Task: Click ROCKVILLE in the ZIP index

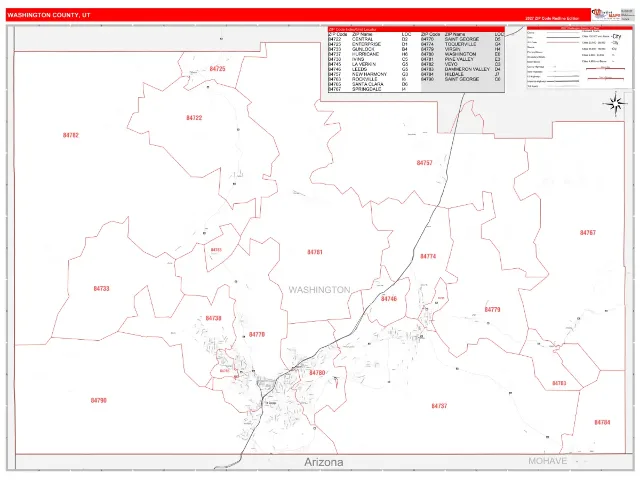Action: coord(364,79)
